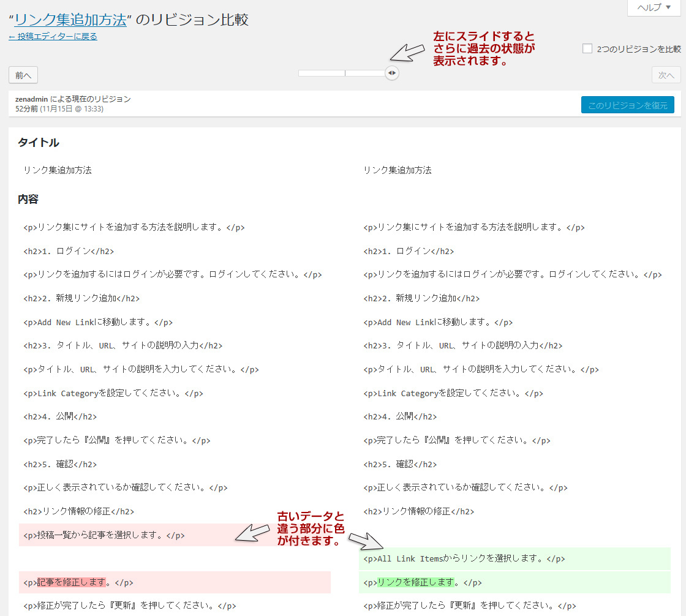Open the ヘルプ dropdown tab
The width and height of the screenshot is (686, 616).
pyautogui.click(x=653, y=7)
